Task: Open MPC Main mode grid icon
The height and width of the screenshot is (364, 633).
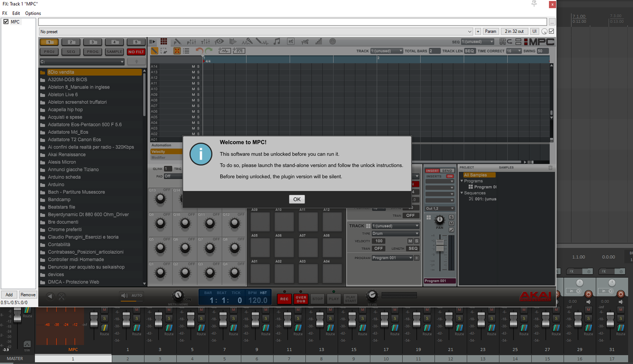Action: (164, 42)
